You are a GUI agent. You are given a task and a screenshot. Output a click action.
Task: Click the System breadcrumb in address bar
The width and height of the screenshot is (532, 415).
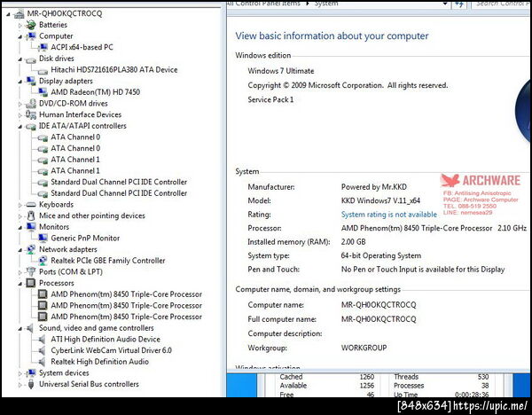tap(326, 4)
